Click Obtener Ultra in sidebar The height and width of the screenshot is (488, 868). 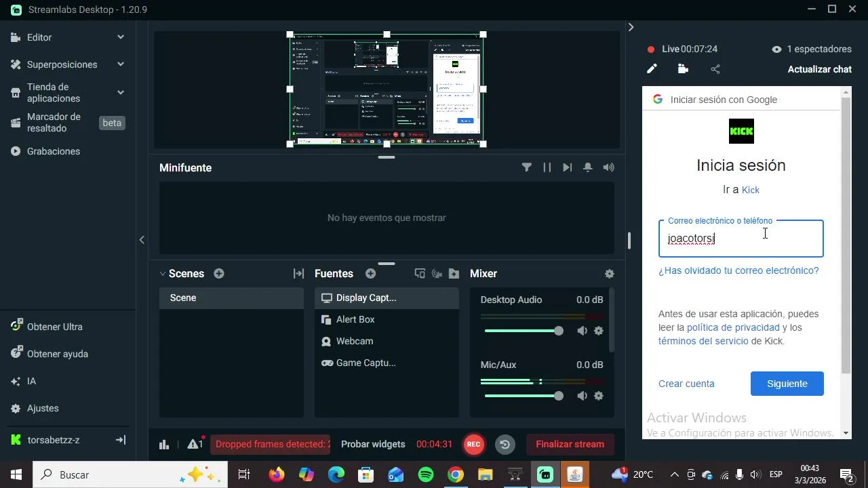pos(55,327)
